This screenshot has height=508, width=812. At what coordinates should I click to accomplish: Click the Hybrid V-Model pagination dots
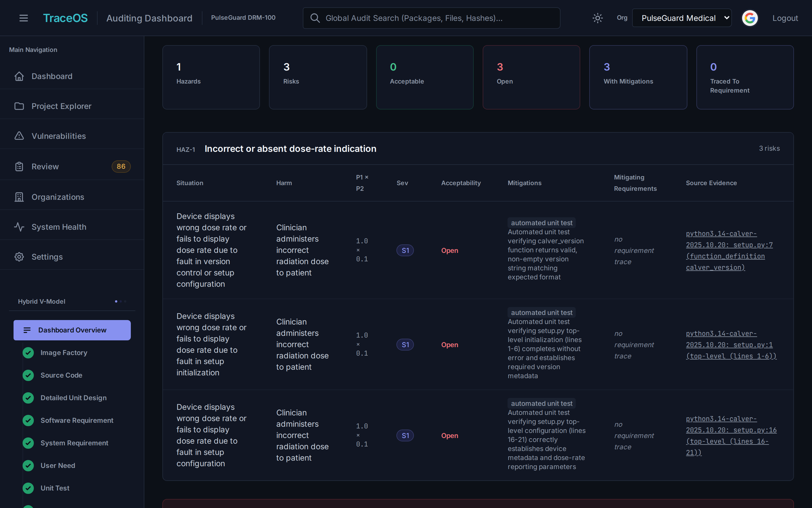coord(120,301)
